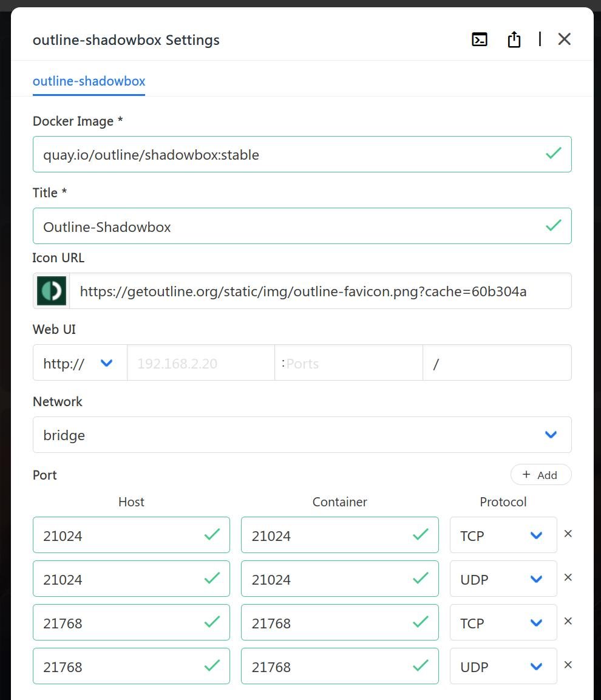Click the Outline favicon preview icon
The image size is (601, 700).
point(52,291)
